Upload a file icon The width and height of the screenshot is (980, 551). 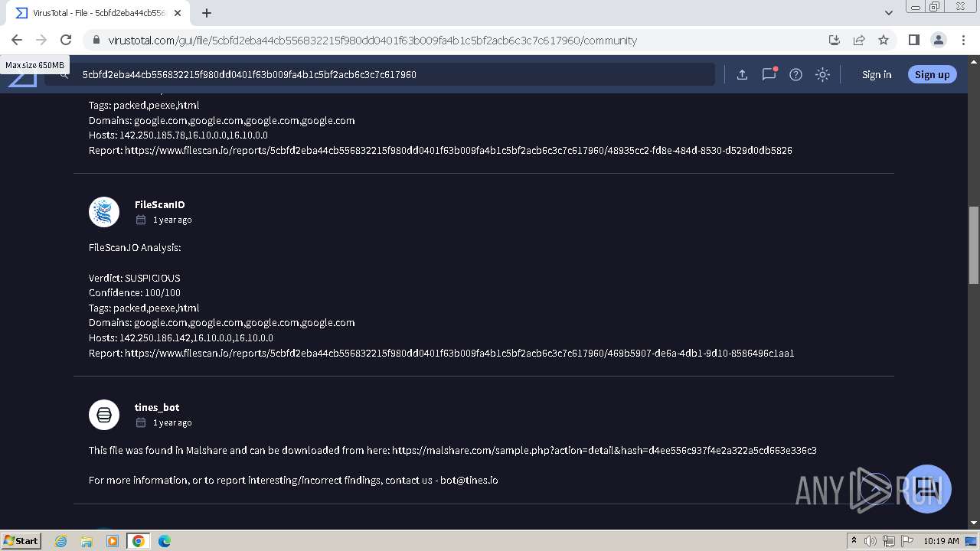coord(742,74)
